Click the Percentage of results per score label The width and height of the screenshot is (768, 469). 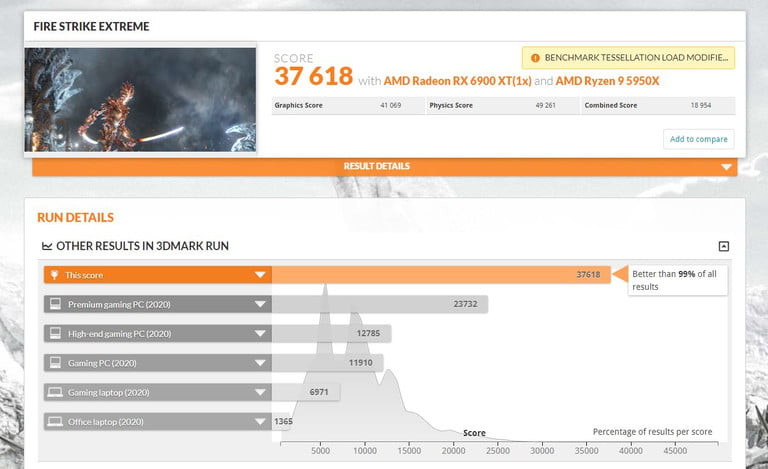coord(652,432)
